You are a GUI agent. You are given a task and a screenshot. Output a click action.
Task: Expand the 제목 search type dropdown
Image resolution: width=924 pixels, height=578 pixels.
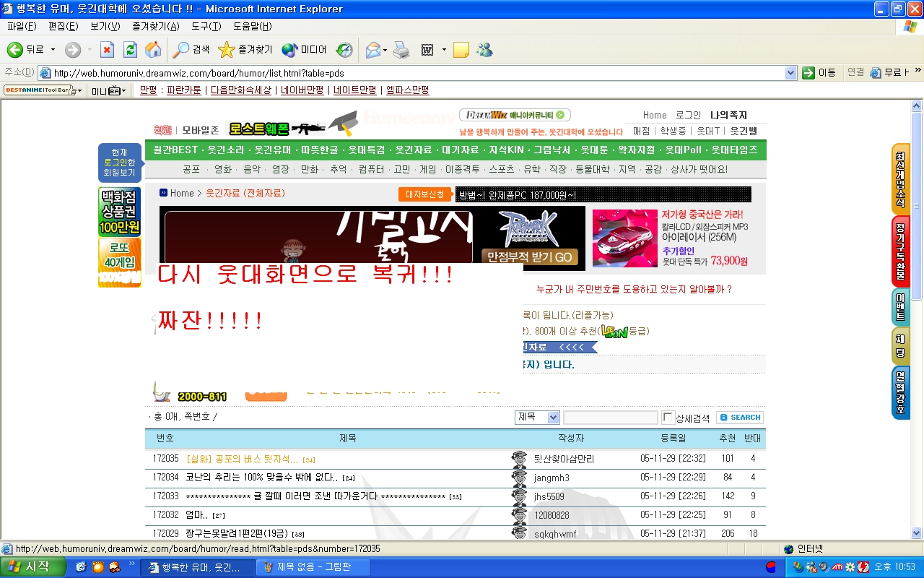(553, 418)
